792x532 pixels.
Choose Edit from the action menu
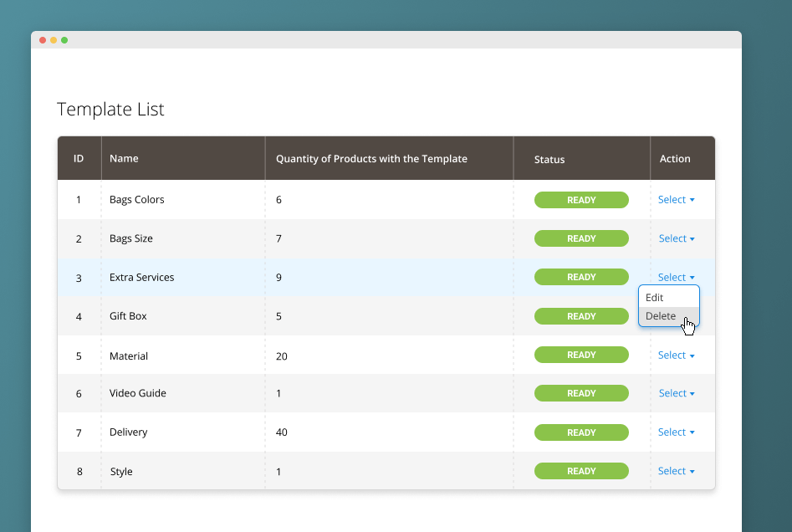point(655,298)
